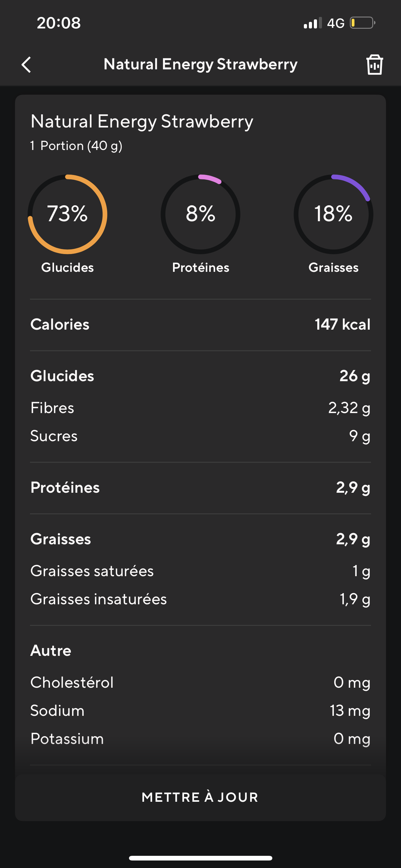Tap the Glucides 26 g row

200,376
